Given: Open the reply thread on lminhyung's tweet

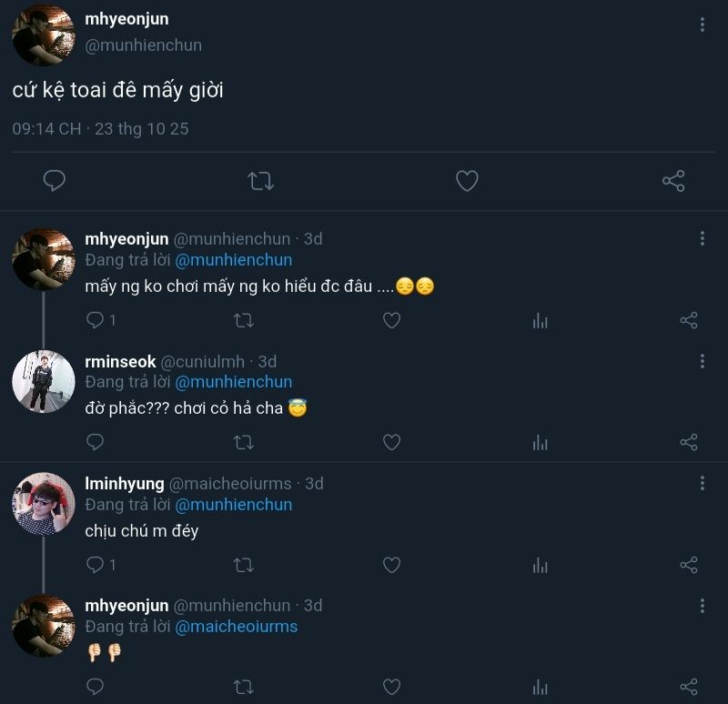Looking at the screenshot, I should (96, 565).
